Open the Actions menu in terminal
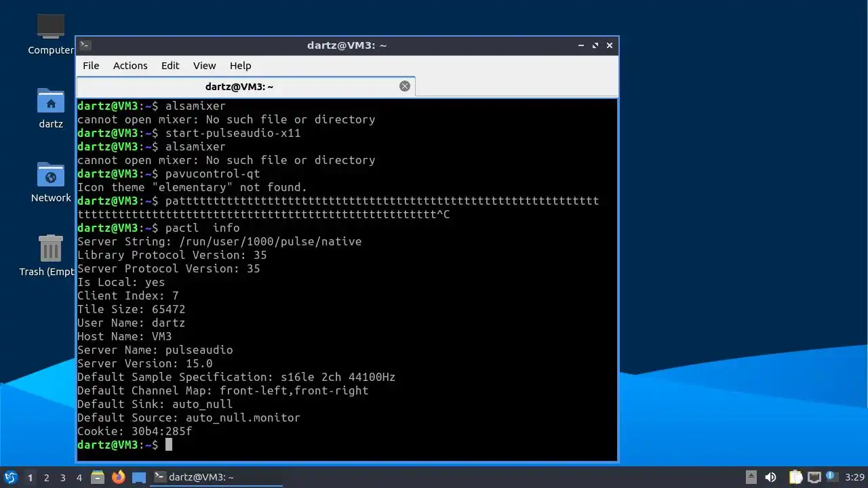The width and height of the screenshot is (868, 488). click(x=130, y=66)
